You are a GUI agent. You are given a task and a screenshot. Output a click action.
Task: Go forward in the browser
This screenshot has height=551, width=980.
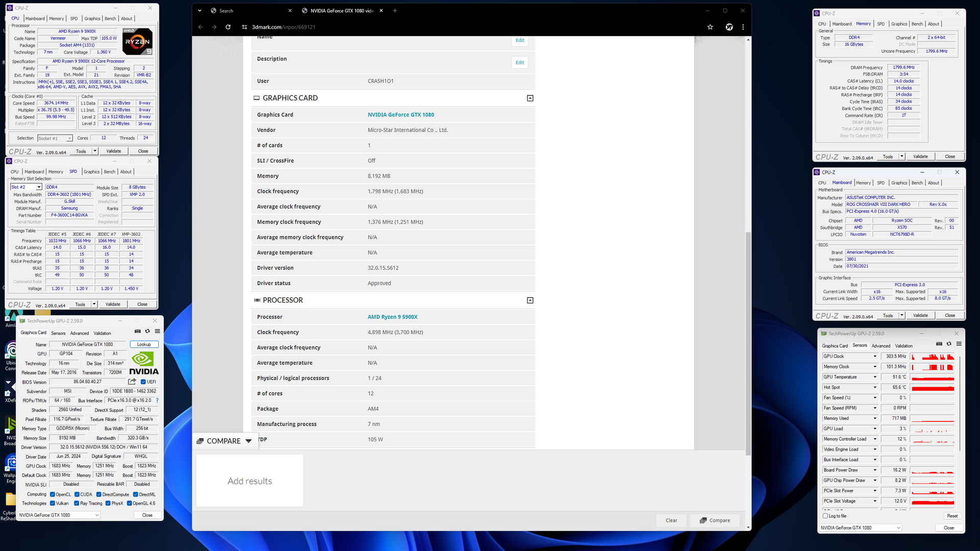pyautogui.click(x=214, y=27)
